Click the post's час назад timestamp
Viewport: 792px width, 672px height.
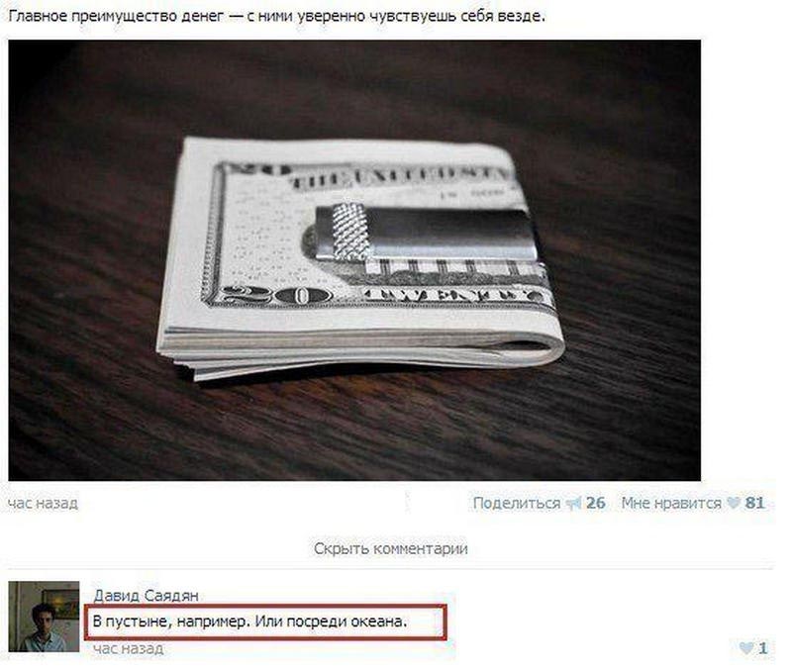pyautogui.click(x=44, y=504)
